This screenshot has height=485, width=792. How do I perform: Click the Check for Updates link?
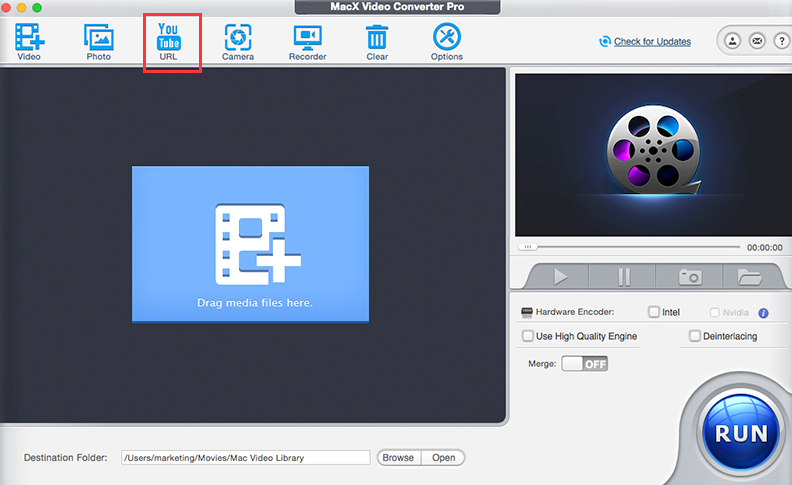652,41
